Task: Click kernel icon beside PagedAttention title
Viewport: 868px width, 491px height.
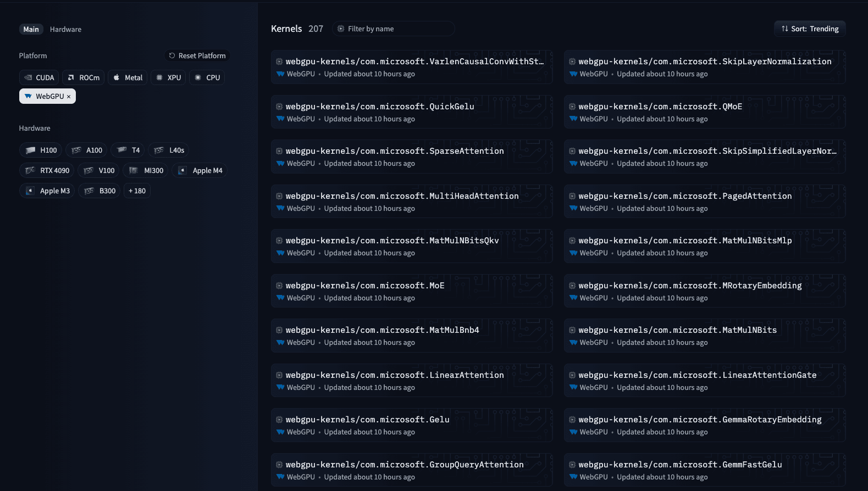Action: click(572, 196)
